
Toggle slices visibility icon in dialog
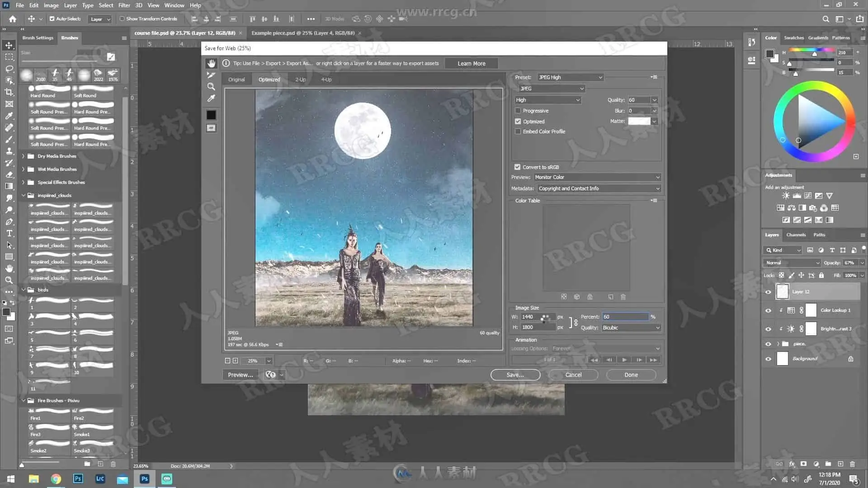[211, 128]
